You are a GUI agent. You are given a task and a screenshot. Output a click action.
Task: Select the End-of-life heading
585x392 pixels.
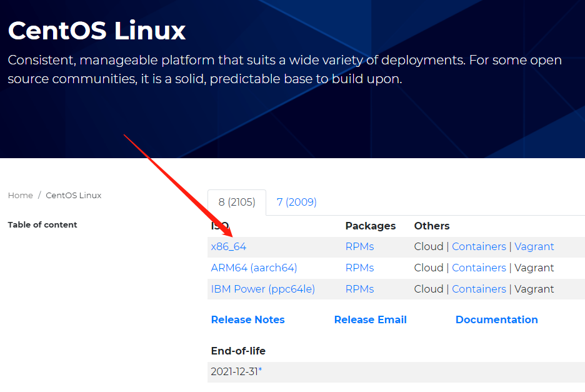(x=238, y=351)
